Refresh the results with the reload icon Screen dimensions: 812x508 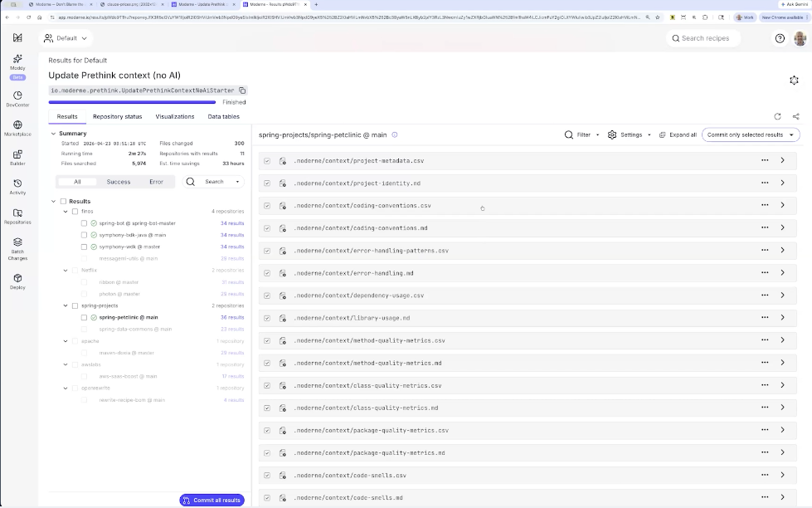[777, 117]
